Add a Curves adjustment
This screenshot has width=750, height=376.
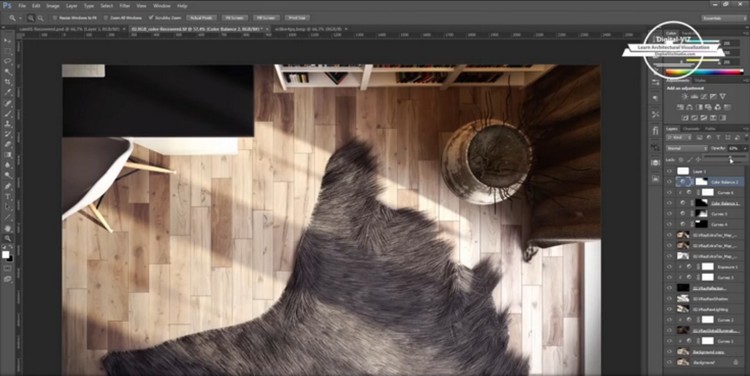[x=704, y=97]
